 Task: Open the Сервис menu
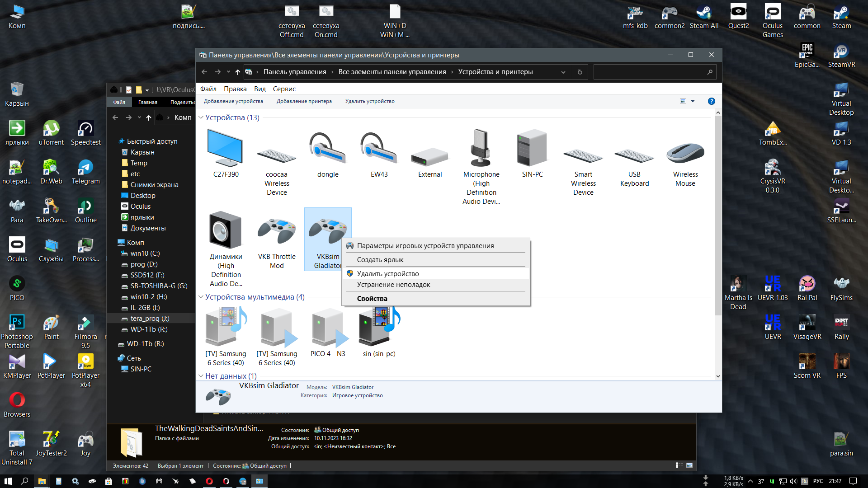pyautogui.click(x=284, y=89)
